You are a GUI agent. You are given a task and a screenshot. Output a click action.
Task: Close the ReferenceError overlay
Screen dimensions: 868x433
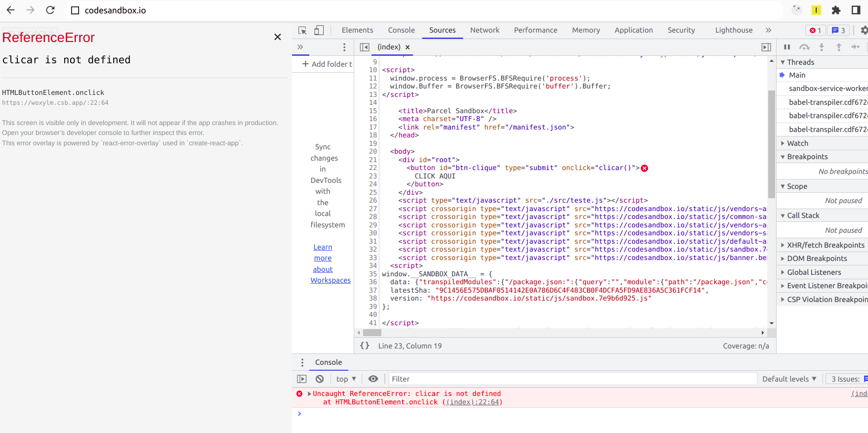278,37
